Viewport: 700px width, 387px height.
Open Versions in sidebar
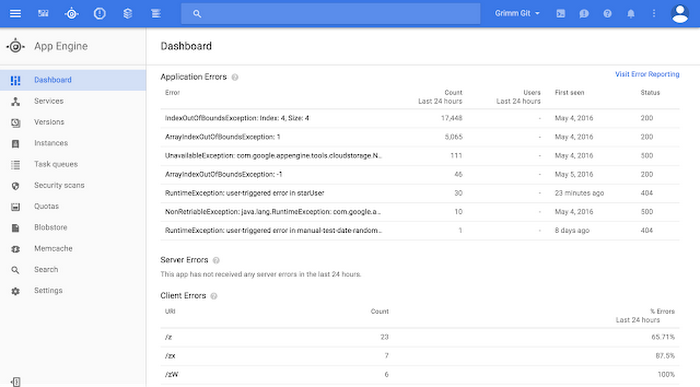[x=73, y=122]
